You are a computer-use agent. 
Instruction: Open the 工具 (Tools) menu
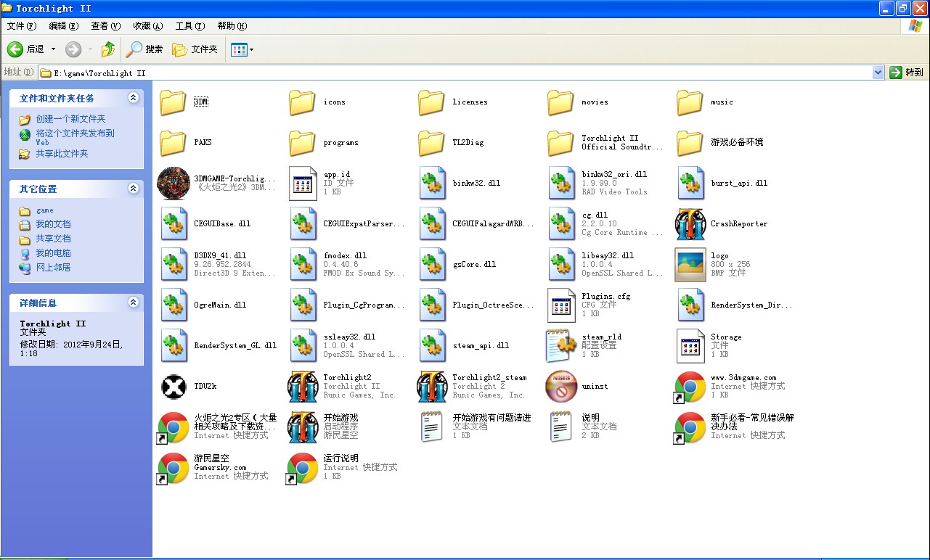pos(189,26)
